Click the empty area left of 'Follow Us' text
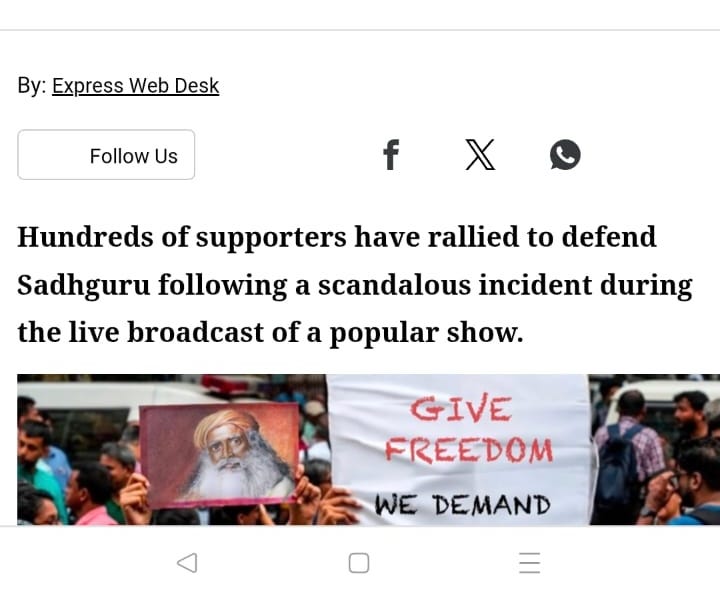 tap(53, 155)
